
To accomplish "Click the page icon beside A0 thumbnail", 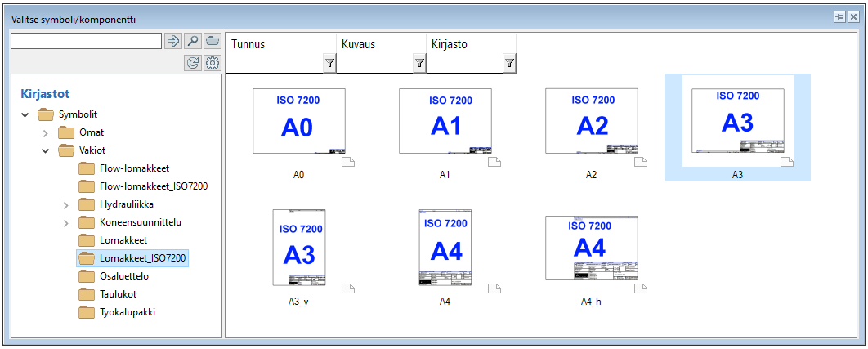I will click(347, 162).
